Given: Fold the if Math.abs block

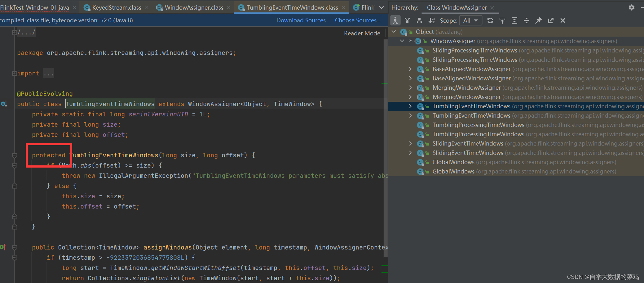Looking at the screenshot, I should click(14, 165).
